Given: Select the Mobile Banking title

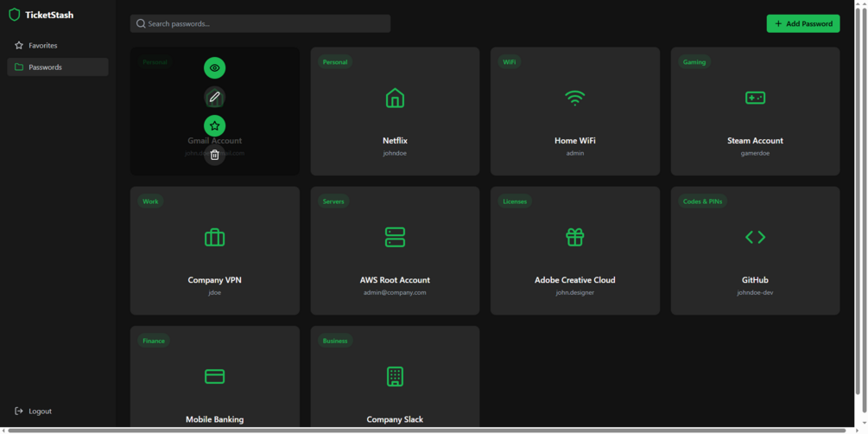Looking at the screenshot, I should [215, 419].
